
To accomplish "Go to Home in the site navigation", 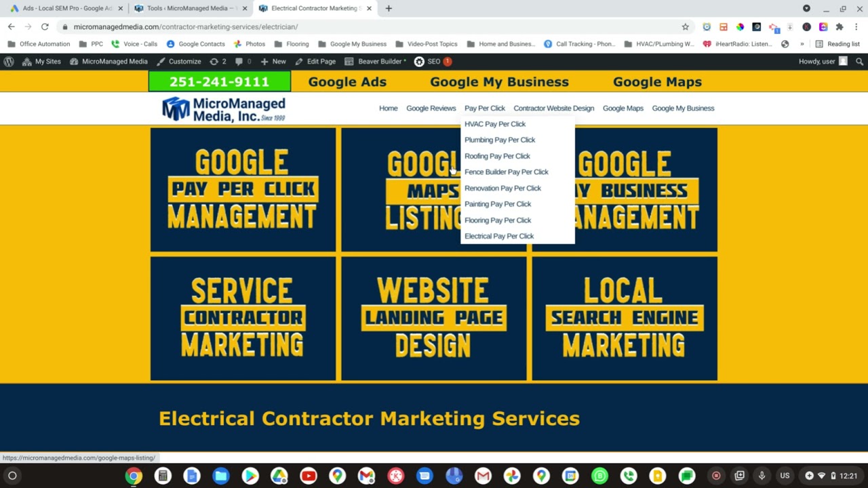I will pos(388,108).
